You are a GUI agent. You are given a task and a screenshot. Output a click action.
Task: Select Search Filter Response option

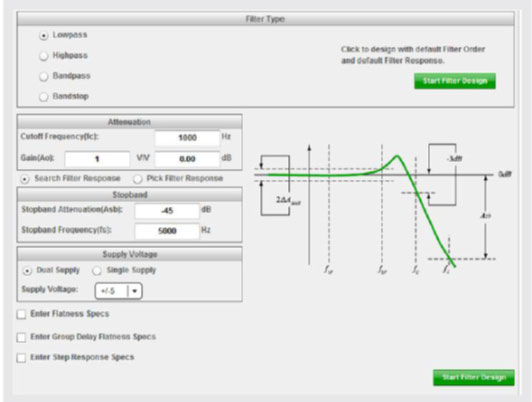click(25, 179)
